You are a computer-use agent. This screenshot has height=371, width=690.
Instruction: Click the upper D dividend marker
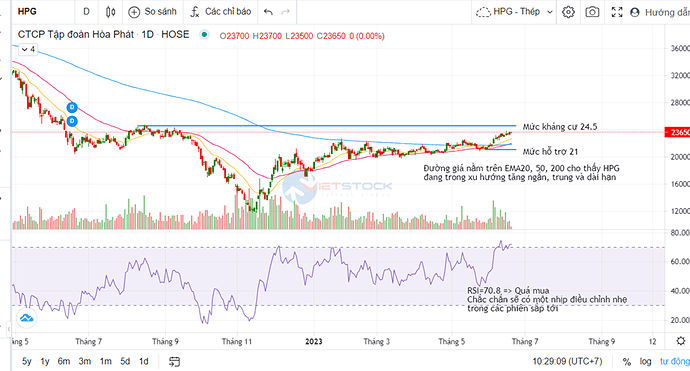coord(72,107)
